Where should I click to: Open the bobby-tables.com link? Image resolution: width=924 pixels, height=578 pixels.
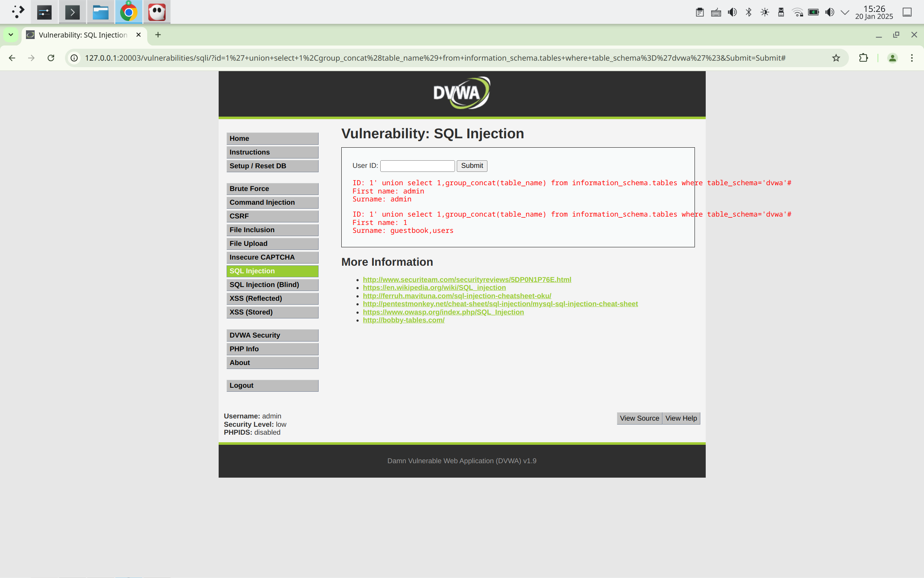tap(403, 320)
